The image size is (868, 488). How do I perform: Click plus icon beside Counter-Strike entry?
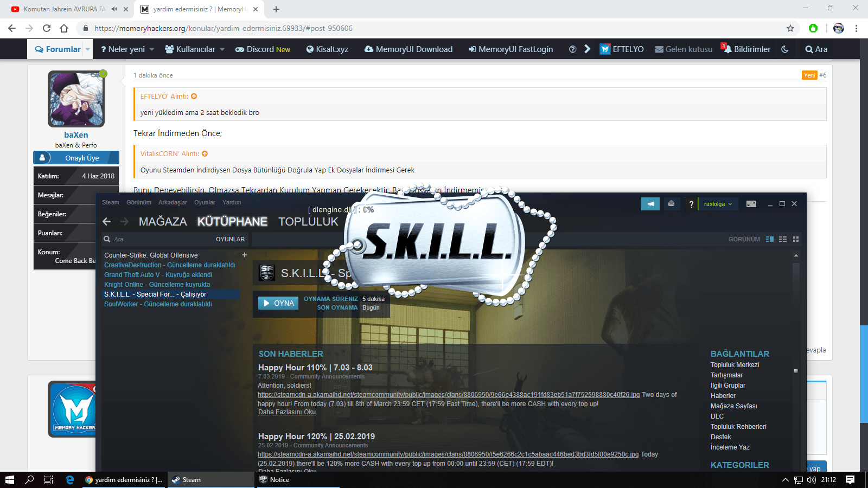[x=245, y=255]
